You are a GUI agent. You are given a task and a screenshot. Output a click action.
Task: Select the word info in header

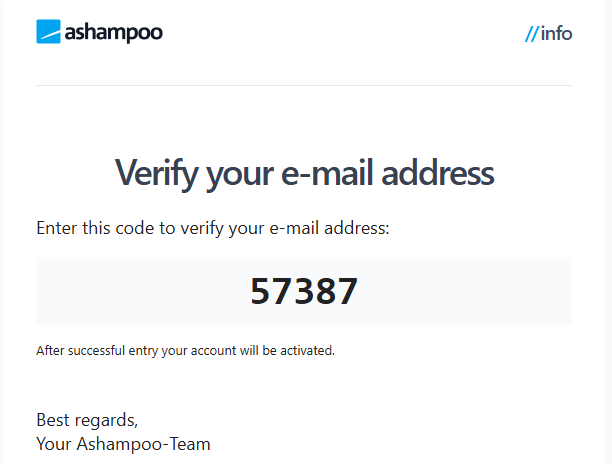pyautogui.click(x=557, y=34)
